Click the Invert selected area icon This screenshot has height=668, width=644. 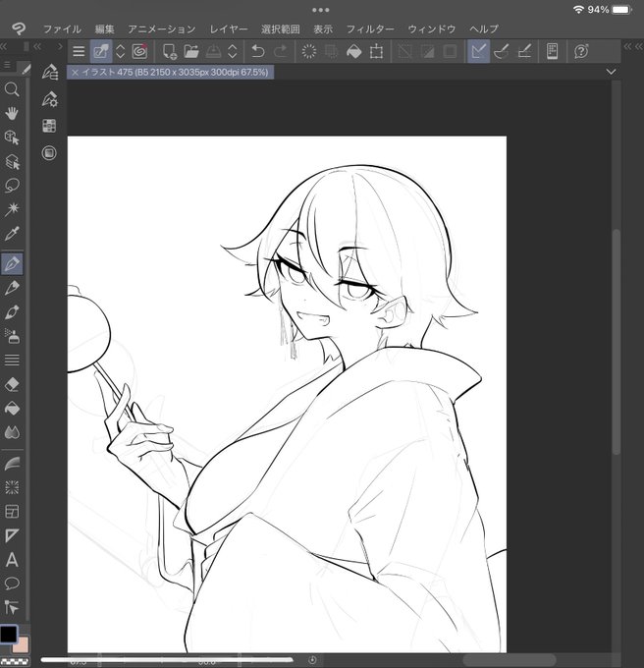tap(427, 51)
